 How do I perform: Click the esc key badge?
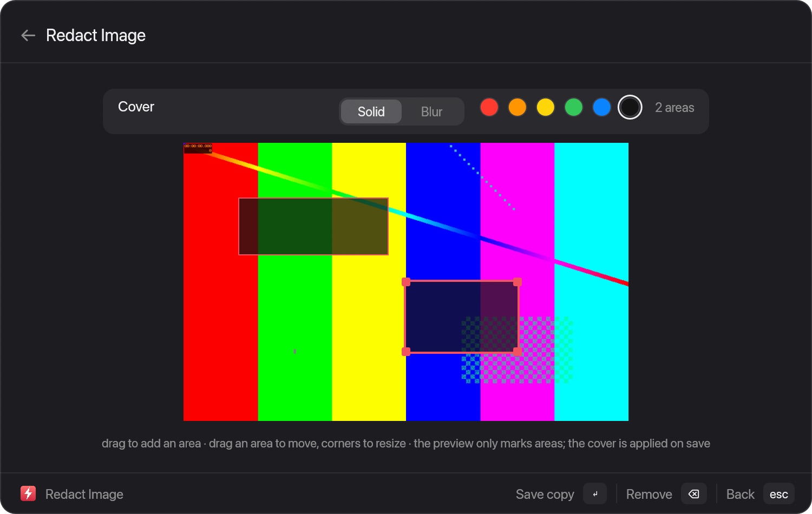click(778, 494)
